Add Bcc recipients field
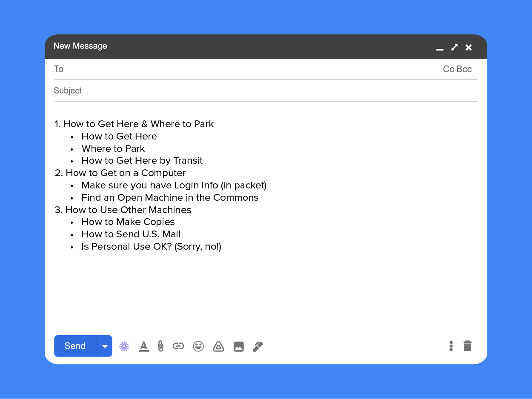The image size is (532, 399). [x=464, y=69]
